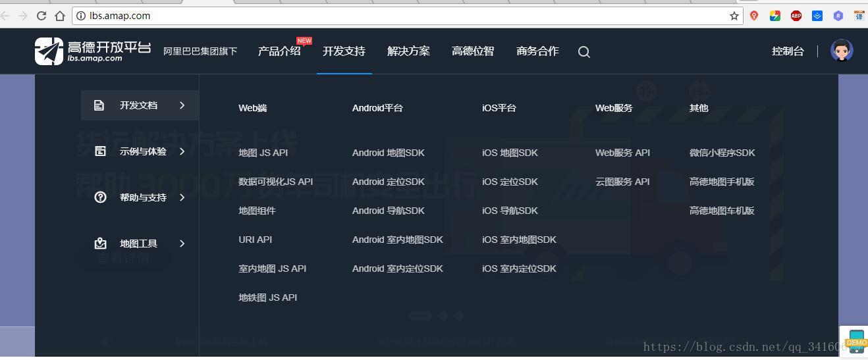
Task: Click the blue checkmark extension icon
Action: (817, 16)
